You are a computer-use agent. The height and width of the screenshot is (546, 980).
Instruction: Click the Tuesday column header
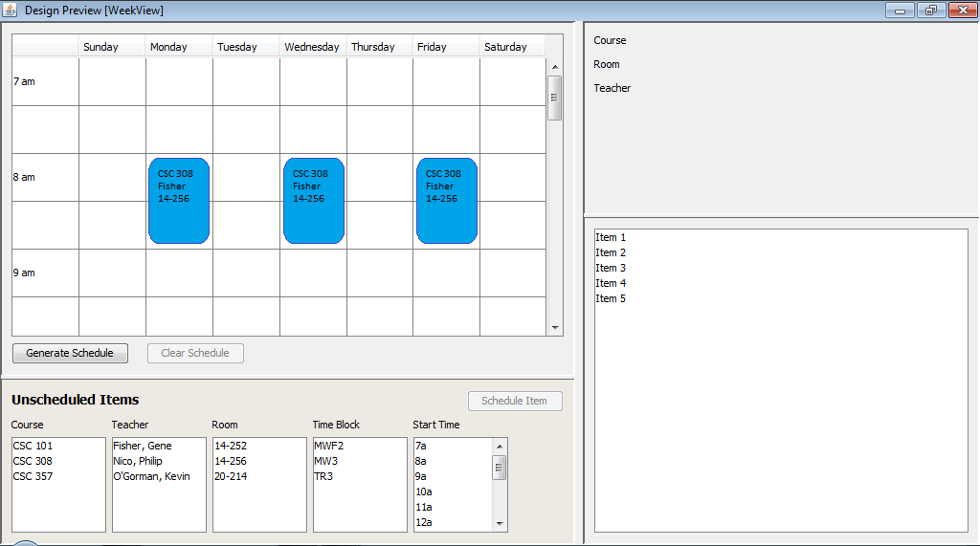(x=237, y=47)
